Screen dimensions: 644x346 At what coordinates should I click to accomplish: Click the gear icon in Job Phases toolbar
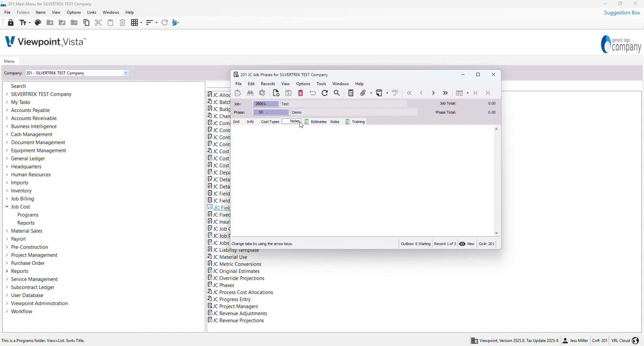(x=262, y=93)
